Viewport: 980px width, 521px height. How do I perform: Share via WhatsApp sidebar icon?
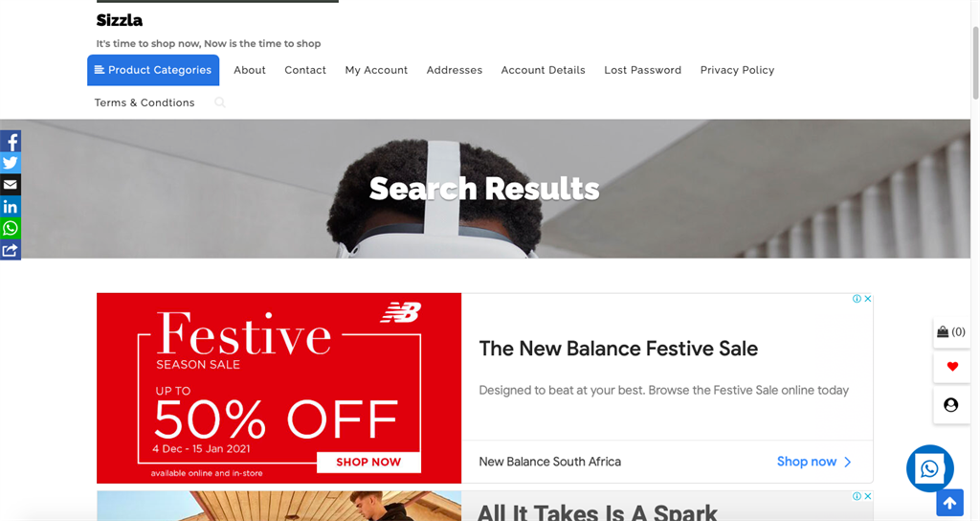coord(10,228)
